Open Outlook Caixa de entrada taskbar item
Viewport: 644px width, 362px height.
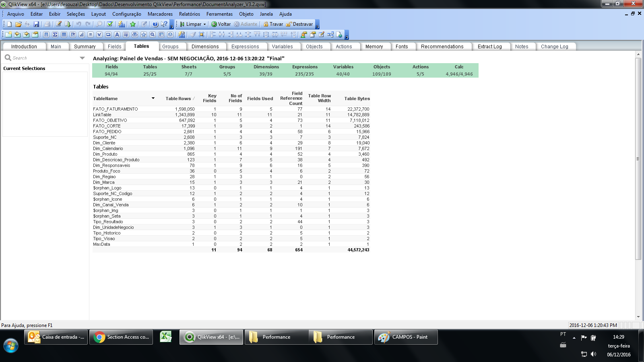click(x=56, y=337)
